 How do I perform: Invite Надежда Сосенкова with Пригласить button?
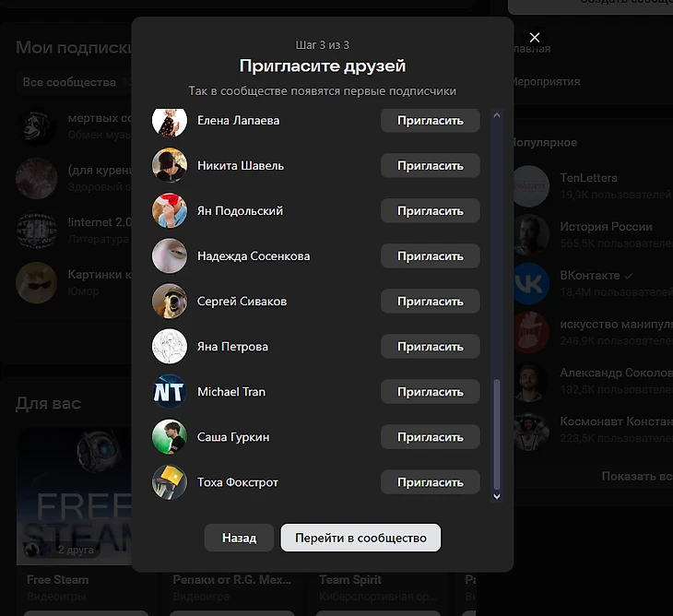(430, 256)
